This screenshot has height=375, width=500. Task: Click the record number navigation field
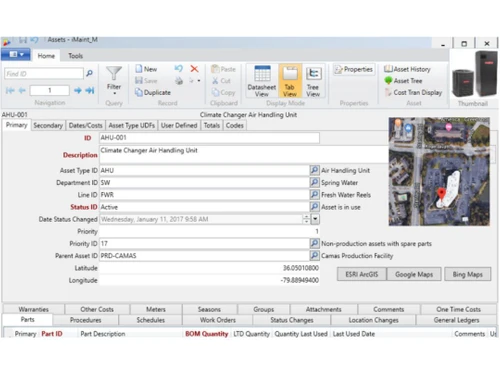tap(50, 90)
